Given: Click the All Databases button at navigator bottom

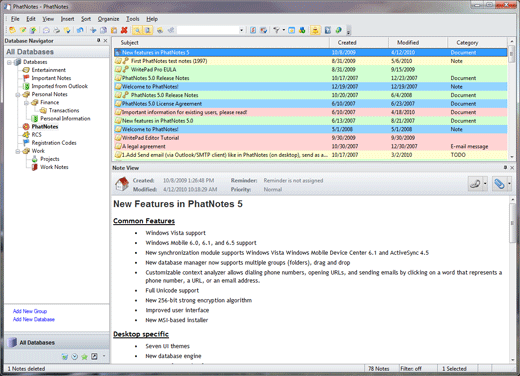Looking at the screenshot, I should coord(57,343).
